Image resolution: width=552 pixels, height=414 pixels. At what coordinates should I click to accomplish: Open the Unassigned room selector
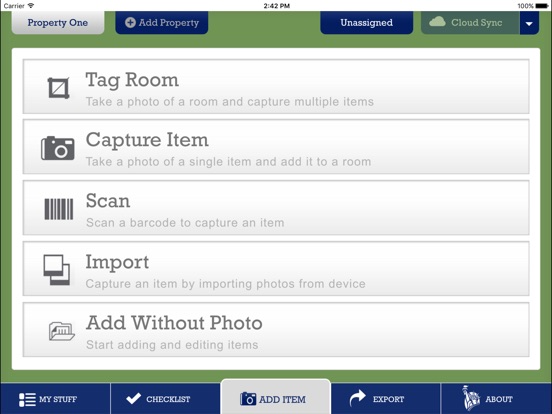pos(366,23)
